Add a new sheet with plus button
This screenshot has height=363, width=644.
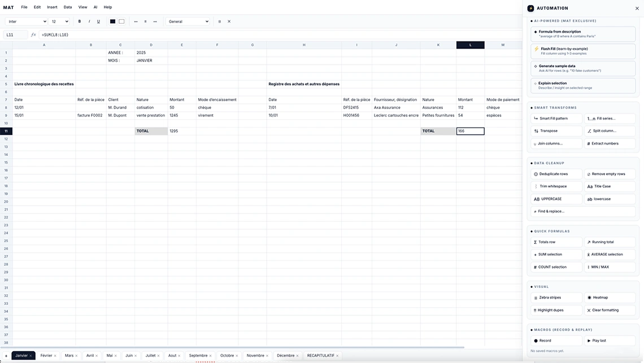[x=6, y=356]
